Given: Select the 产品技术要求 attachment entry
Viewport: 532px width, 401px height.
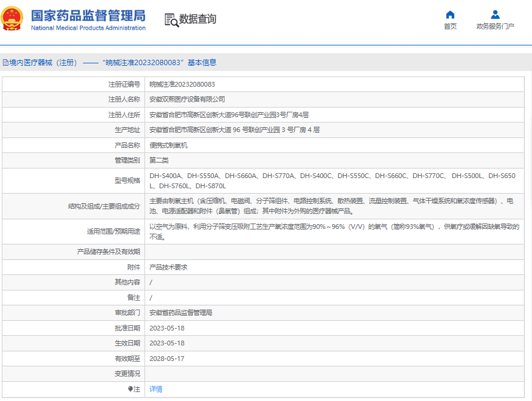Looking at the screenshot, I should click(x=168, y=267).
